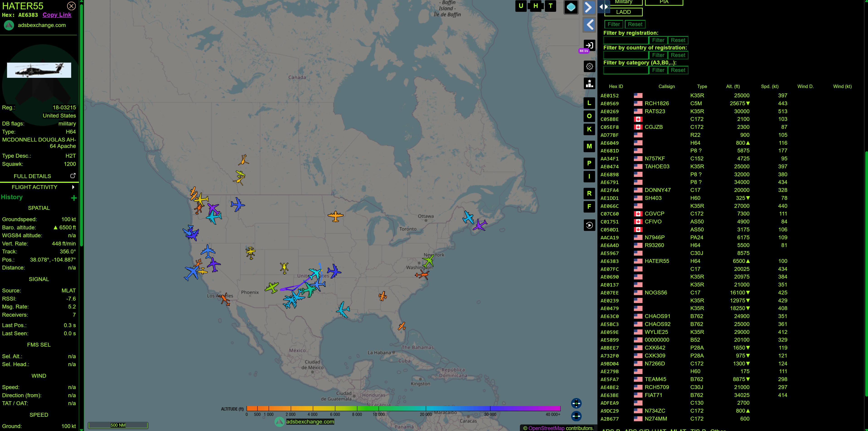Sort table by Type column
The height and width of the screenshot is (431, 868).
702,86
